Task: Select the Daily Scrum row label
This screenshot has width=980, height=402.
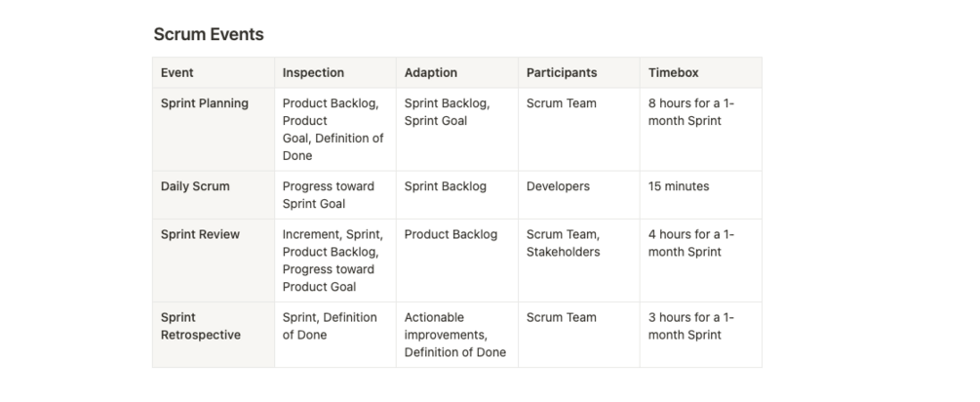Action: click(x=195, y=186)
